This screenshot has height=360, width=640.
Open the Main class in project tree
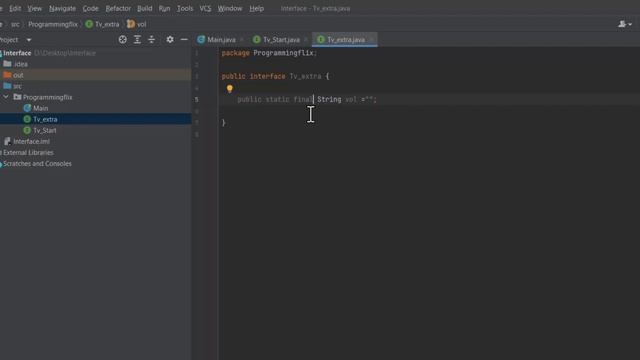click(40, 108)
